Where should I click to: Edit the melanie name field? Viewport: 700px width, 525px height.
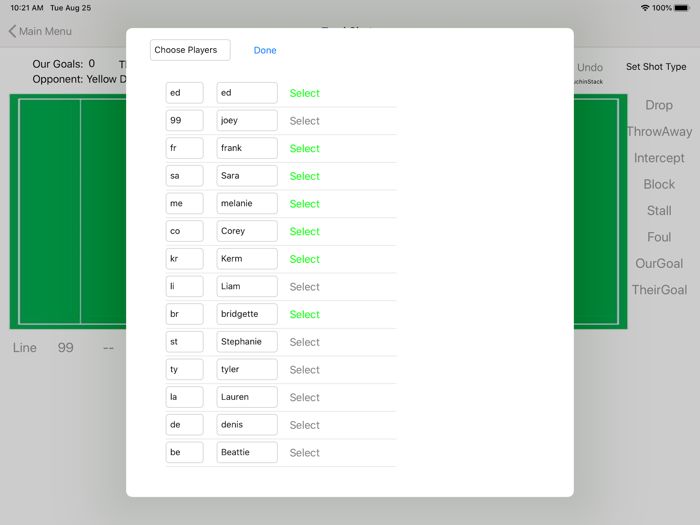(x=247, y=204)
